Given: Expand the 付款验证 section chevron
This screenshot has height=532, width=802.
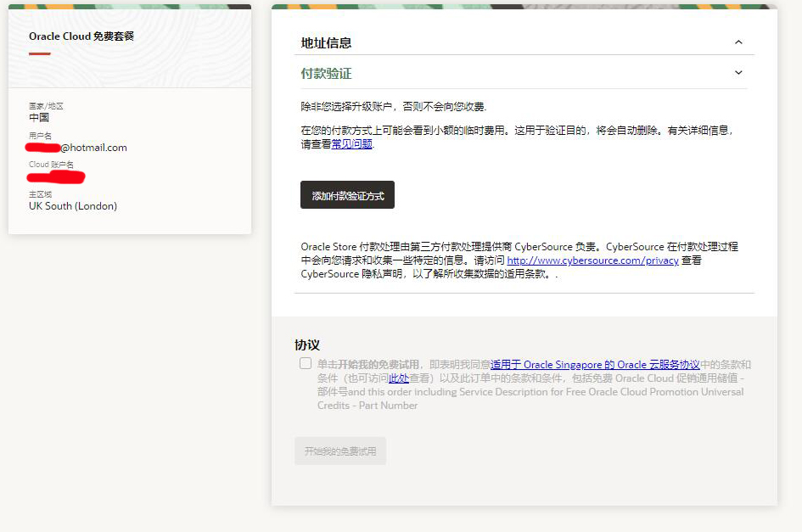Looking at the screenshot, I should click(x=738, y=73).
